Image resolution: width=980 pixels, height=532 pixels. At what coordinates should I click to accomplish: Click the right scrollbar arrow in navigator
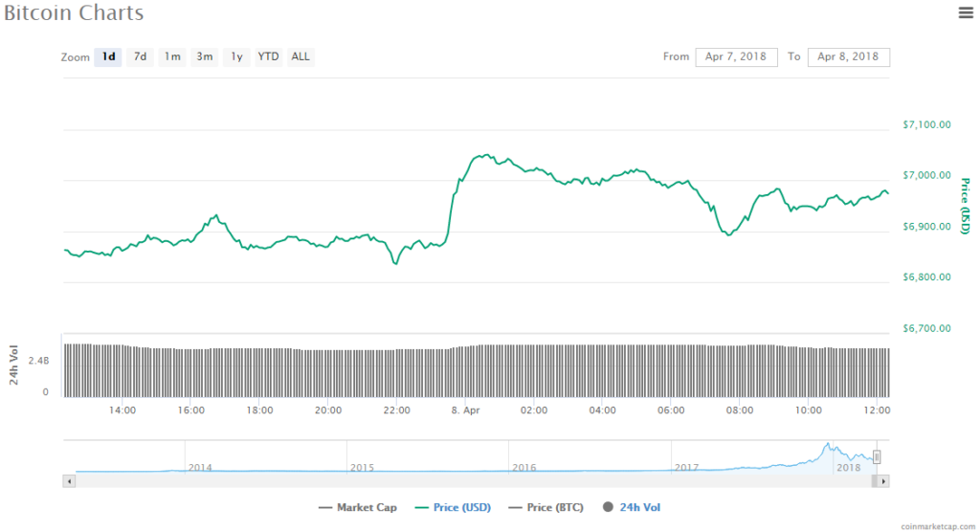pyautogui.click(x=883, y=481)
